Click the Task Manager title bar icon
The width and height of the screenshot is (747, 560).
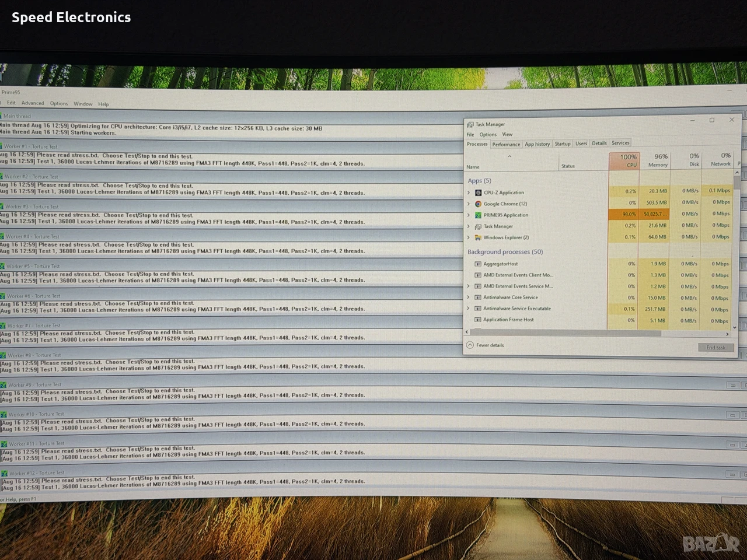470,124
